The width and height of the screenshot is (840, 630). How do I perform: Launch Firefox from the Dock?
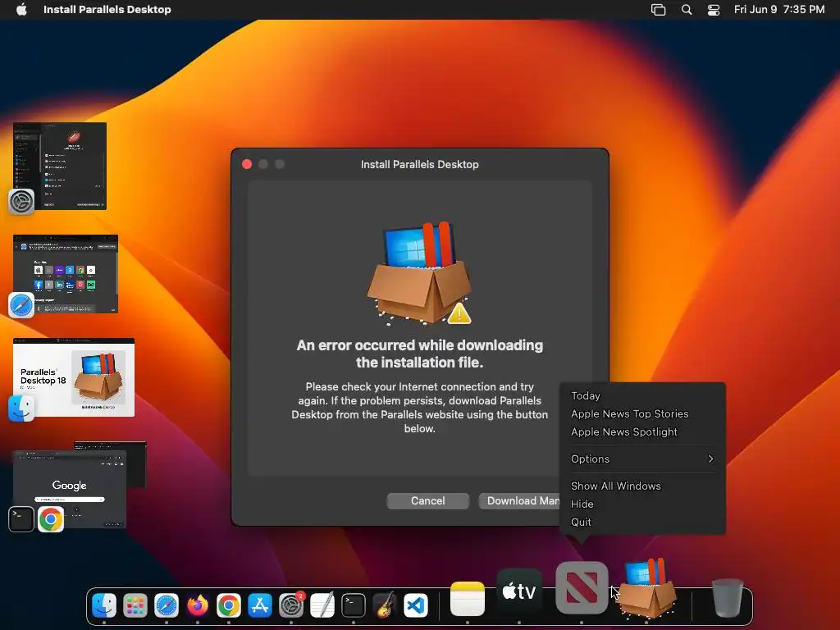point(198,606)
